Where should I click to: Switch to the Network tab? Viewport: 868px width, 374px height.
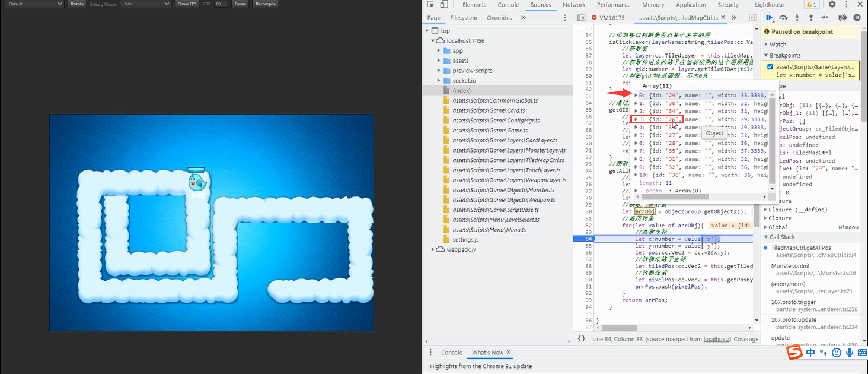(x=574, y=5)
